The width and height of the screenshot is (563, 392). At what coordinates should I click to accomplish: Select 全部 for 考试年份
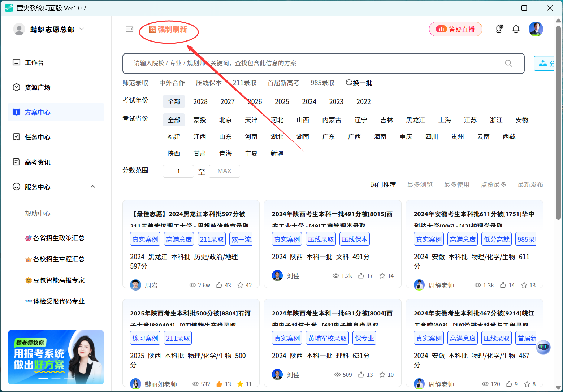pos(174,101)
